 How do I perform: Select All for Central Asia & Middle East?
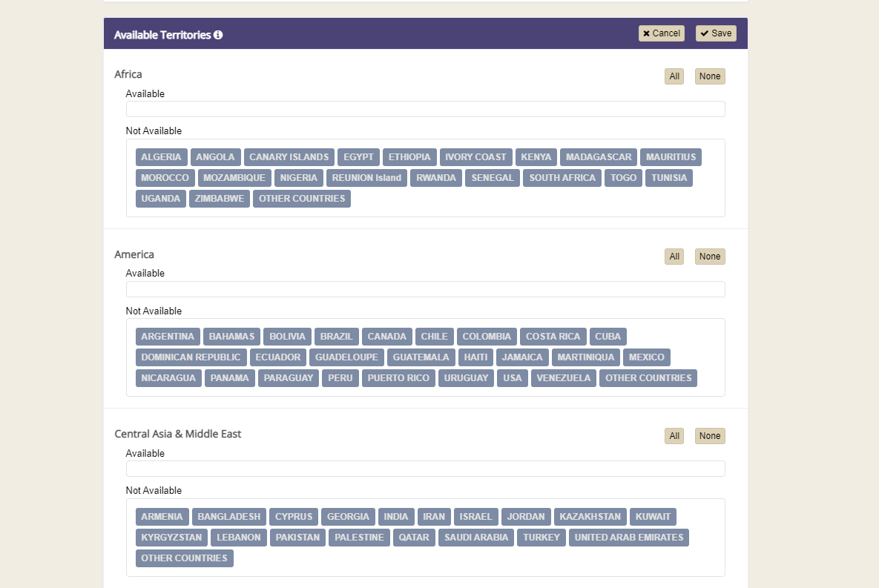pyautogui.click(x=674, y=436)
